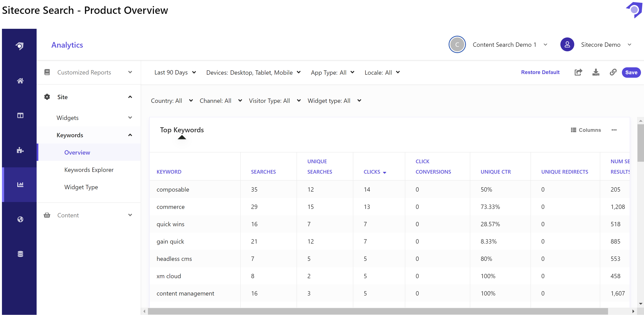
Task: Sort table by Clicks column header
Action: tap(372, 172)
